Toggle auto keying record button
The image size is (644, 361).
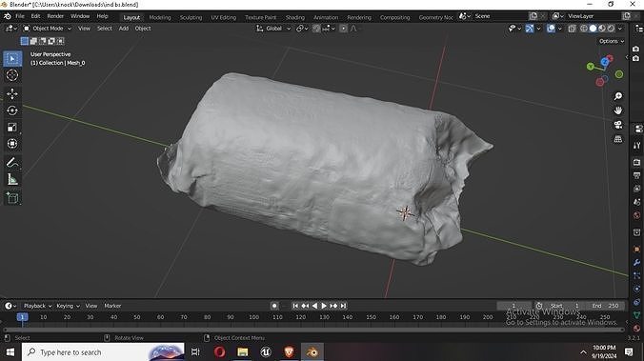click(274, 306)
